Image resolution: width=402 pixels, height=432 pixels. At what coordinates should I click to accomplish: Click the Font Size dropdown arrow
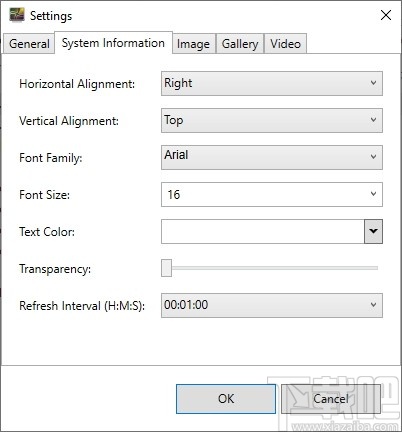373,194
